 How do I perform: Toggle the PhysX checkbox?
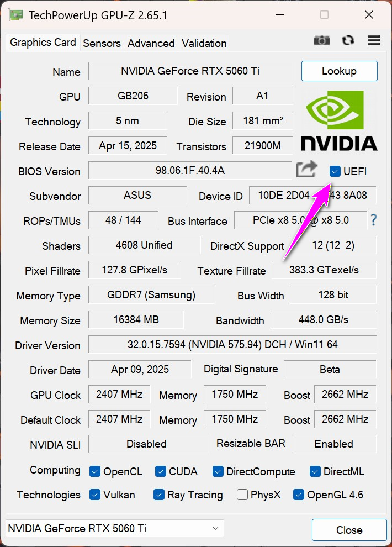(x=242, y=495)
